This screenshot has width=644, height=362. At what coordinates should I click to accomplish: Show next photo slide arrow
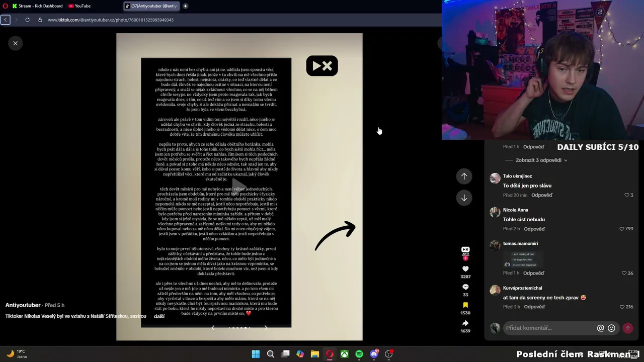pos(266,328)
